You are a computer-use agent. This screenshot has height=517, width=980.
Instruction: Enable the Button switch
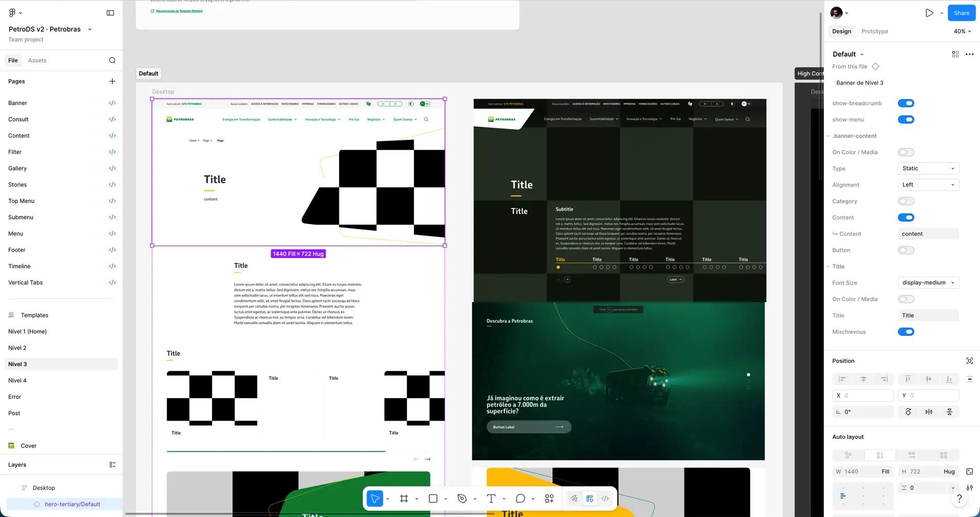click(906, 250)
